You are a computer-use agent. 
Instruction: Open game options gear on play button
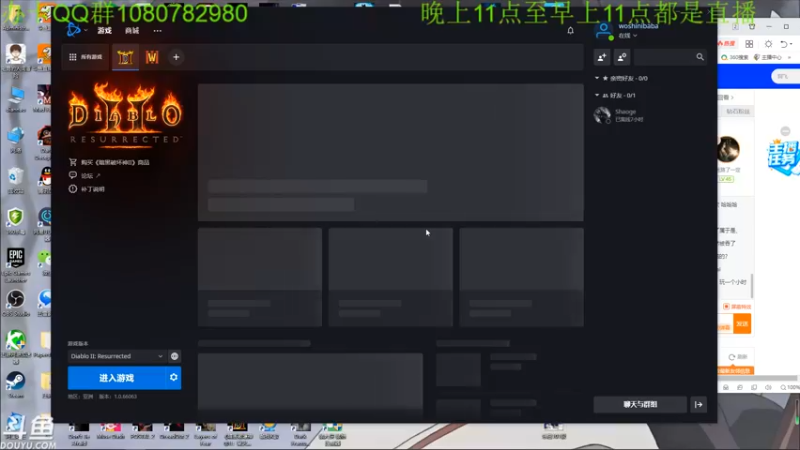pos(173,378)
